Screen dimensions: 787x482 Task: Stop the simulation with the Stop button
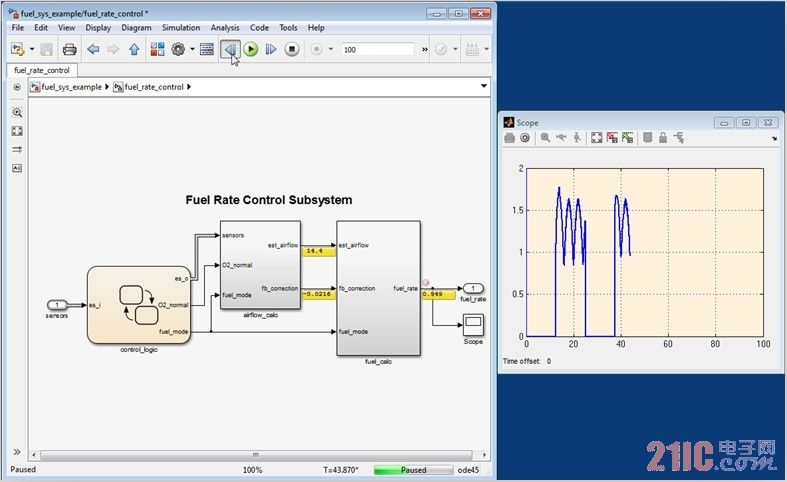point(292,49)
